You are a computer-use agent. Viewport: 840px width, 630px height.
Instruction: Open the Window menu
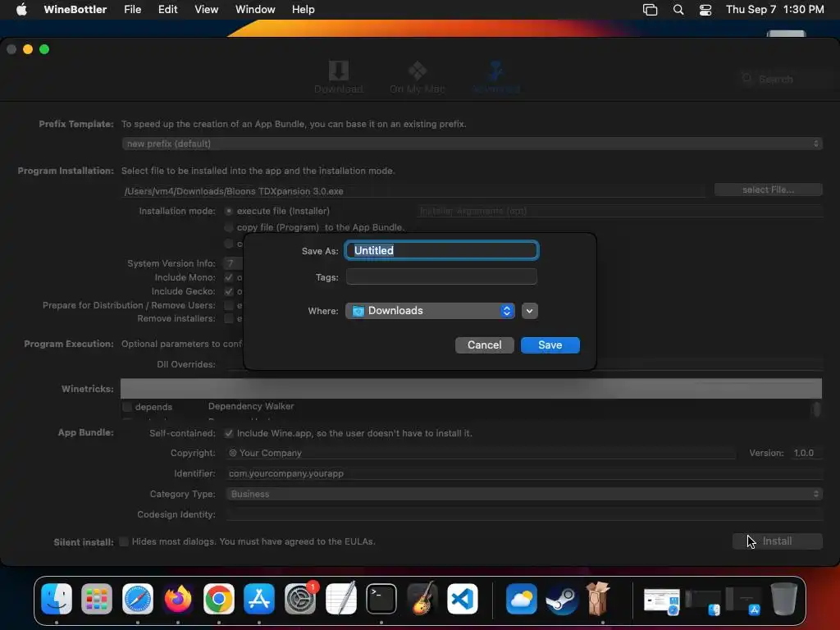255,9
